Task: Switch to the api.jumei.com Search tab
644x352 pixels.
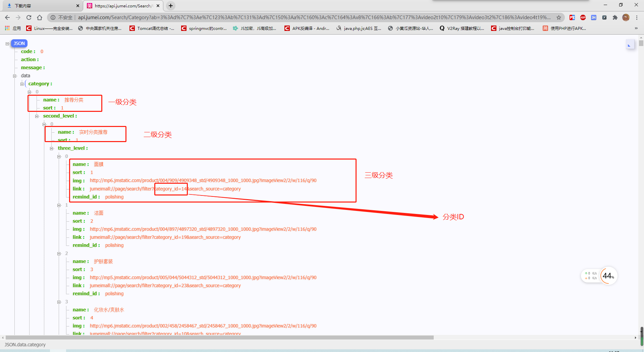Action: pyautogui.click(x=123, y=6)
